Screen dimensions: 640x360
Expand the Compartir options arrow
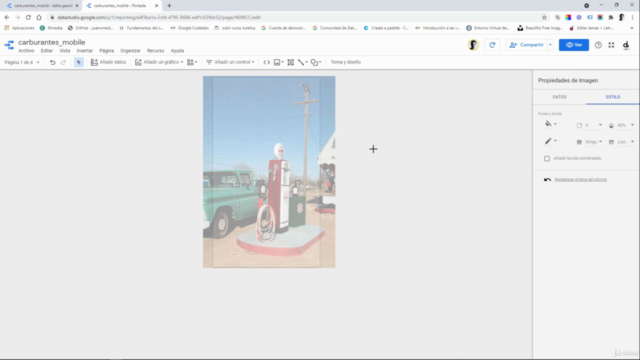coord(550,45)
